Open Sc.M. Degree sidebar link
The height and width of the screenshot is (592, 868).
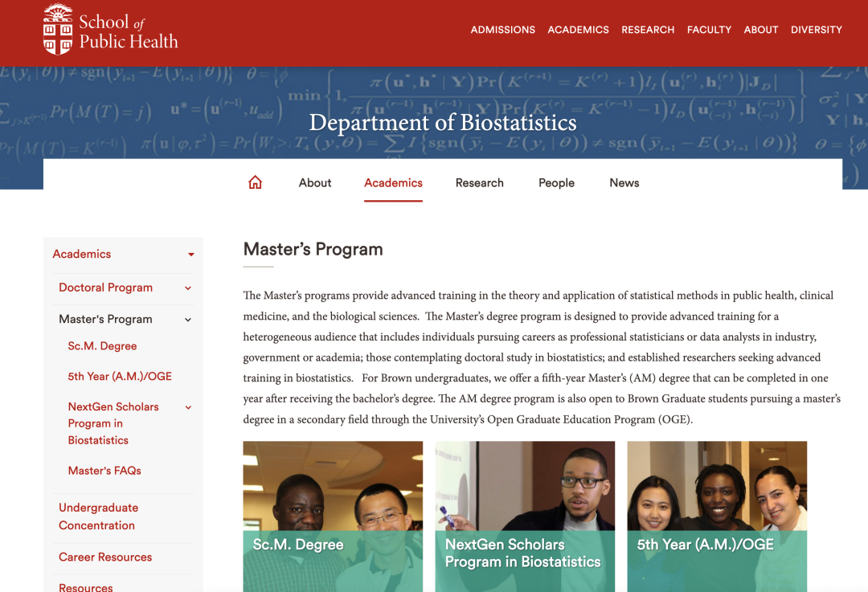pos(102,346)
